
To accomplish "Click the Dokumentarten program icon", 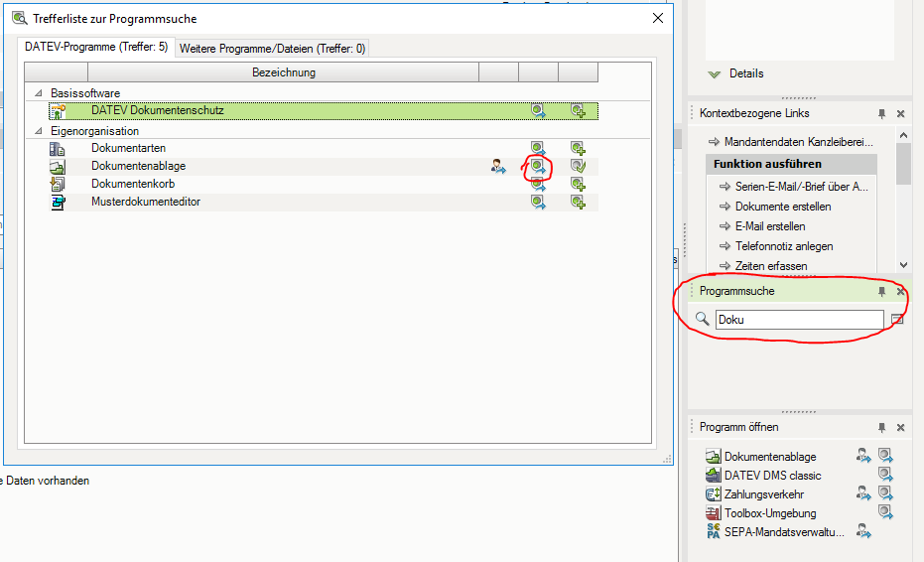I will (x=58, y=149).
